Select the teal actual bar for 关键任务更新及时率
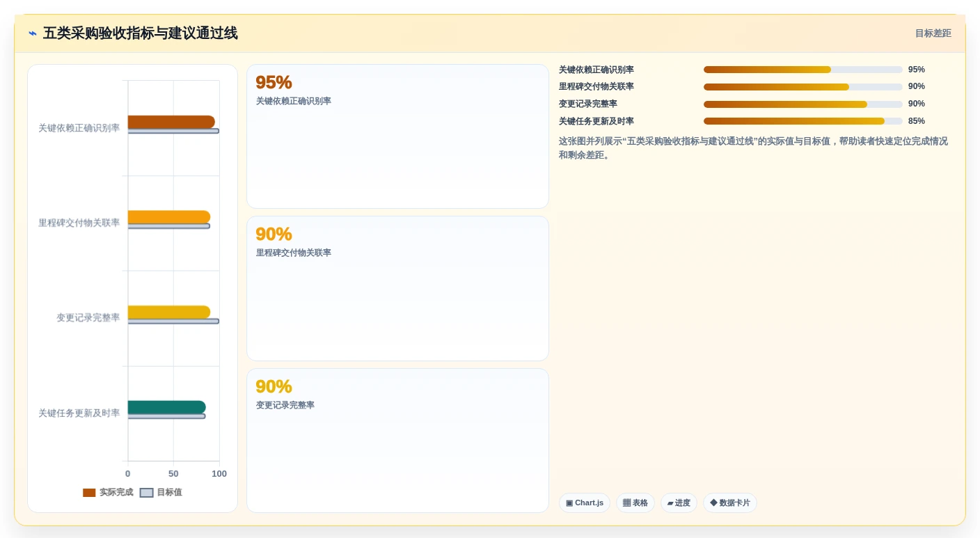980x538 pixels. click(167, 407)
